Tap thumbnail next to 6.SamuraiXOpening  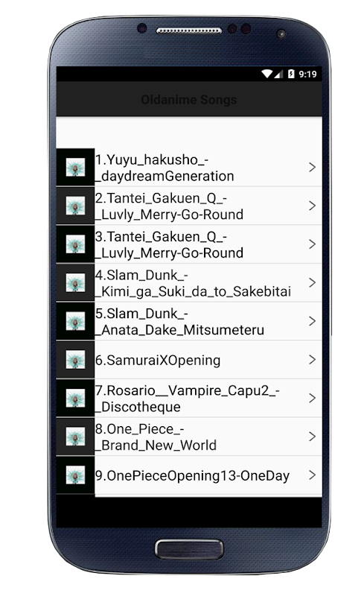75,360
